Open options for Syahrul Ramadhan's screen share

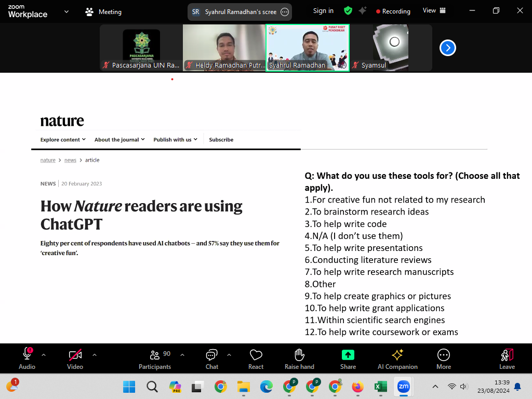[285, 12]
